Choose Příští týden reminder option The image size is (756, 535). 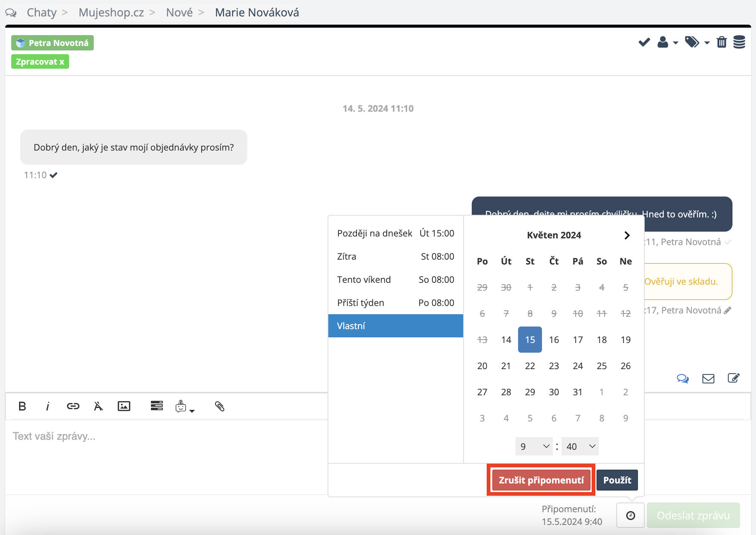click(396, 303)
